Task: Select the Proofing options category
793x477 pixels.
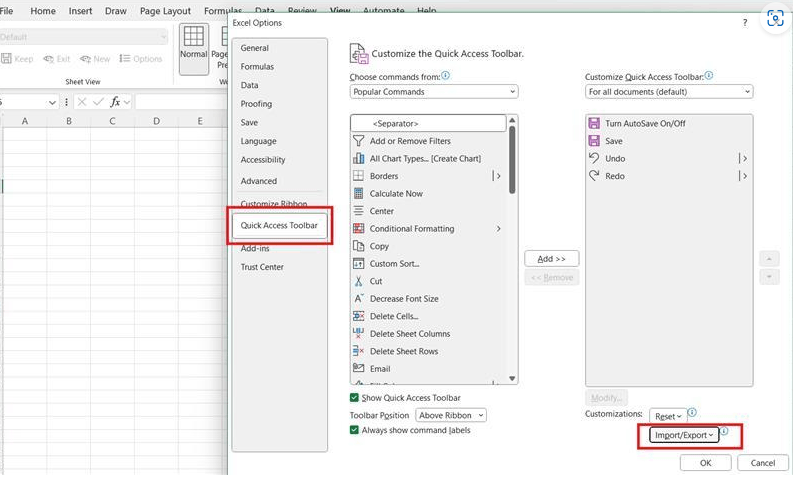Action: pyautogui.click(x=256, y=104)
